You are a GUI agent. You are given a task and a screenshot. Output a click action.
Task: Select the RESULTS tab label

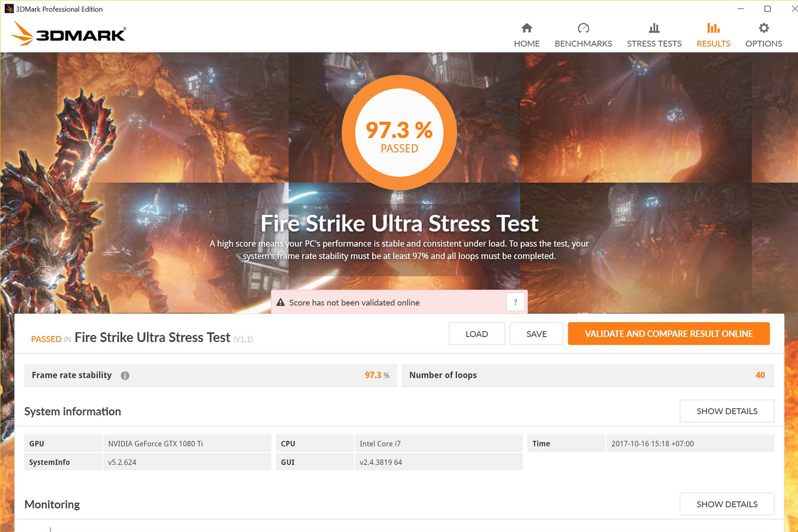tap(713, 43)
